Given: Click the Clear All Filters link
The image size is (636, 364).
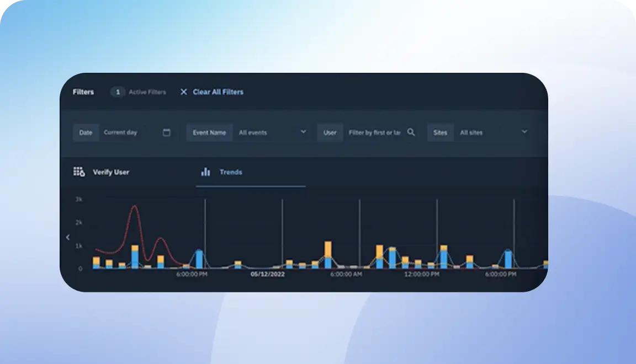Looking at the screenshot, I should (x=218, y=92).
